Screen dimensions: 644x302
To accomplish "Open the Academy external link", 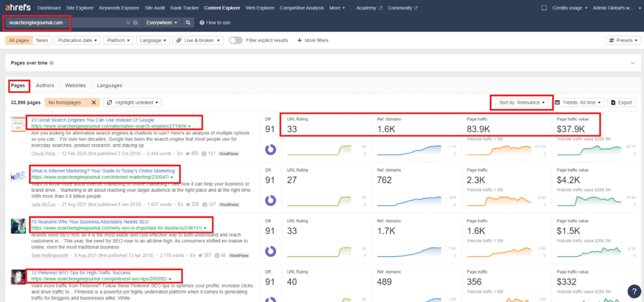I will (369, 8).
